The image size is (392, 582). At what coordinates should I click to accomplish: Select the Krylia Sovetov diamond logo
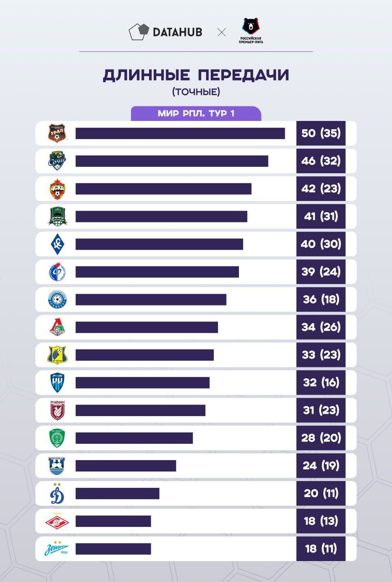[x=57, y=244]
